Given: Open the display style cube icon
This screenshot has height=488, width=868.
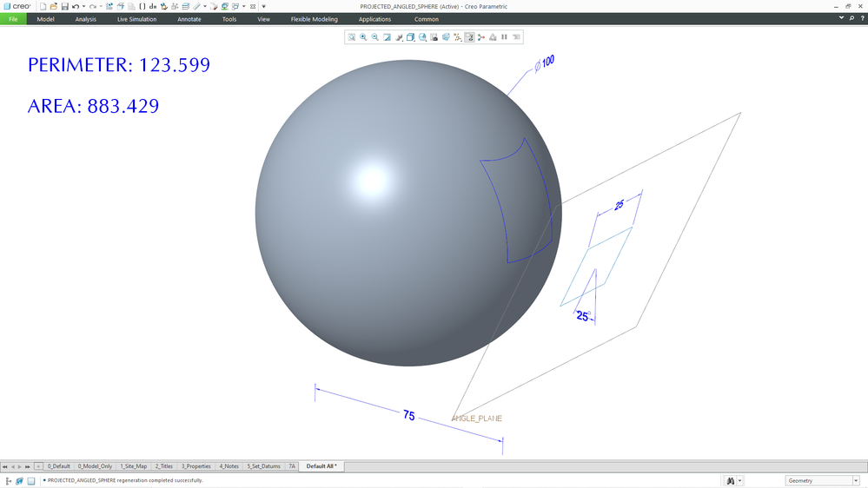Looking at the screenshot, I should pos(410,37).
